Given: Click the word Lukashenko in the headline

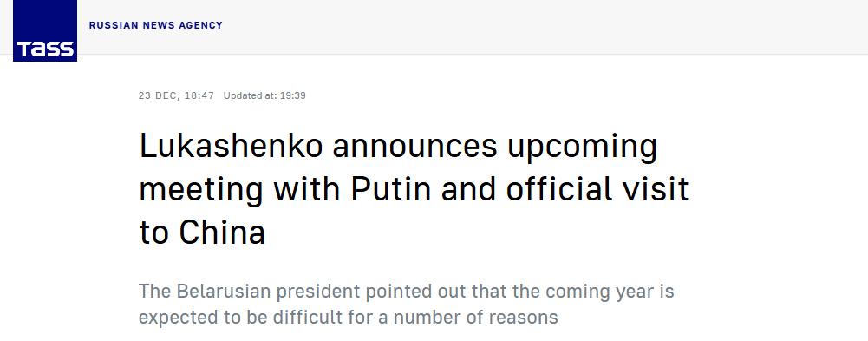Looking at the screenshot, I should tap(231, 147).
